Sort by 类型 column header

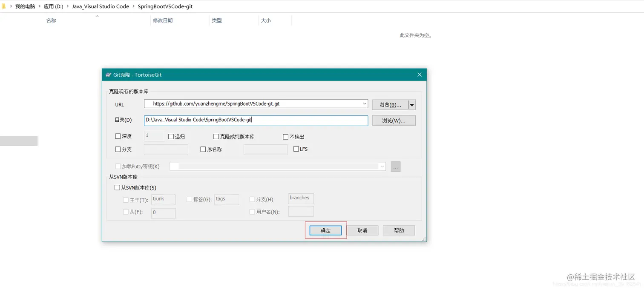pos(217,20)
